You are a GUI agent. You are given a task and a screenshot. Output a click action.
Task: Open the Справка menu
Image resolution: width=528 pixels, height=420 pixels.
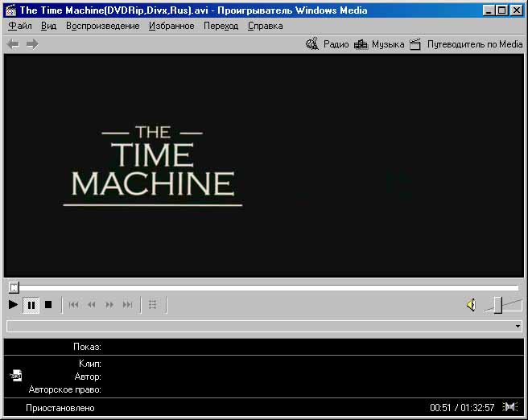click(266, 26)
